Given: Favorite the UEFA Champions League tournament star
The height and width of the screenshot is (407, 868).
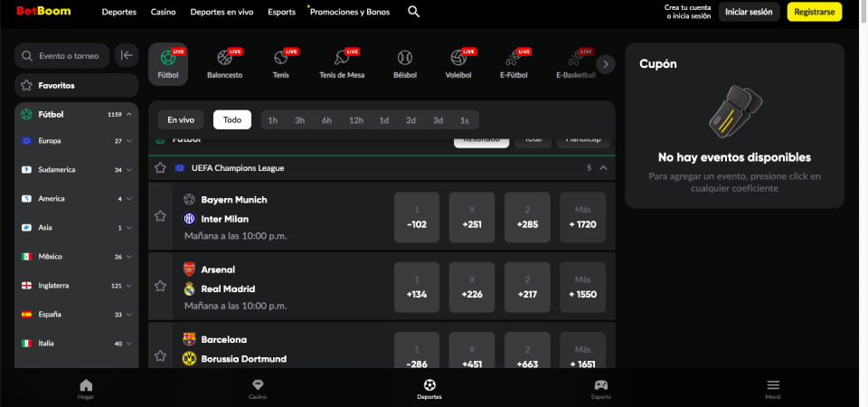Looking at the screenshot, I should coord(161,168).
